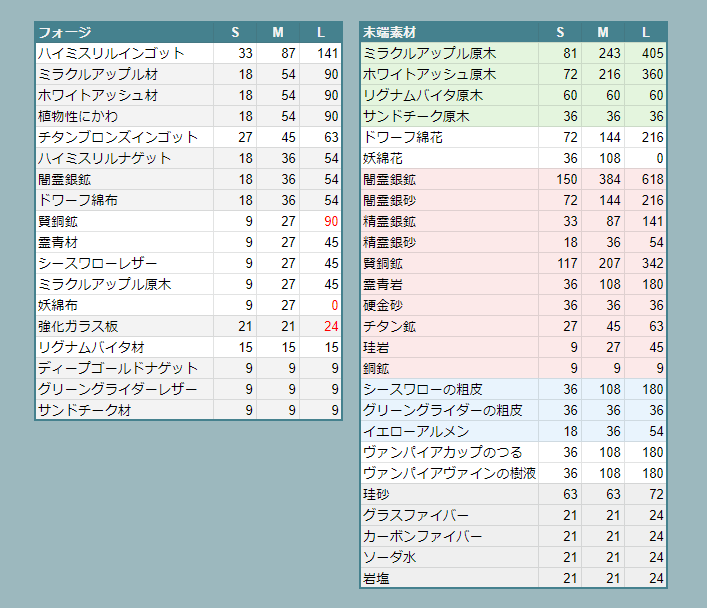Select the 植物性にかわ cell
Screen dimensions: 707x608
coord(124,116)
